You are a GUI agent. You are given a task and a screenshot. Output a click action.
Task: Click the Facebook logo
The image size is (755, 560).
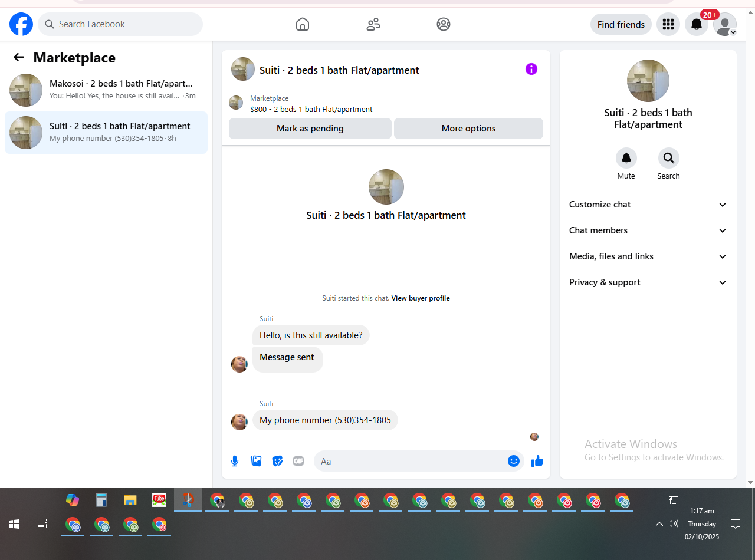point(21,24)
